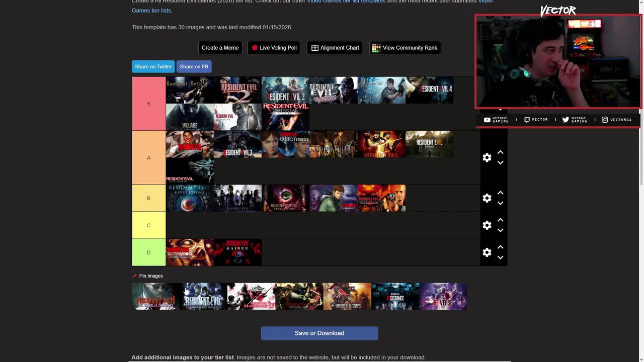Select first Resident Evil Revelations thumbnail in B tier

tap(190, 198)
